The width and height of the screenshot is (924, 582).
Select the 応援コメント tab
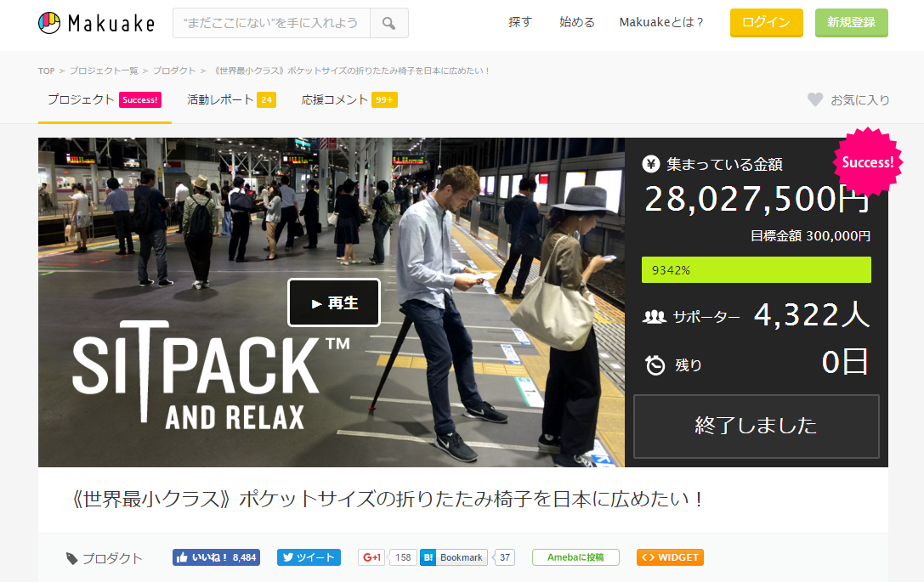(x=349, y=100)
